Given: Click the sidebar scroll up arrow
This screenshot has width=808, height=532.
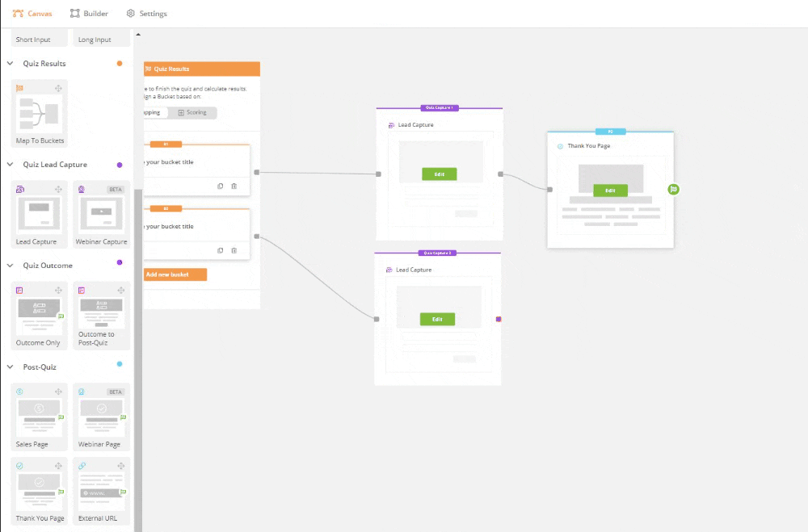Looking at the screenshot, I should click(x=138, y=35).
